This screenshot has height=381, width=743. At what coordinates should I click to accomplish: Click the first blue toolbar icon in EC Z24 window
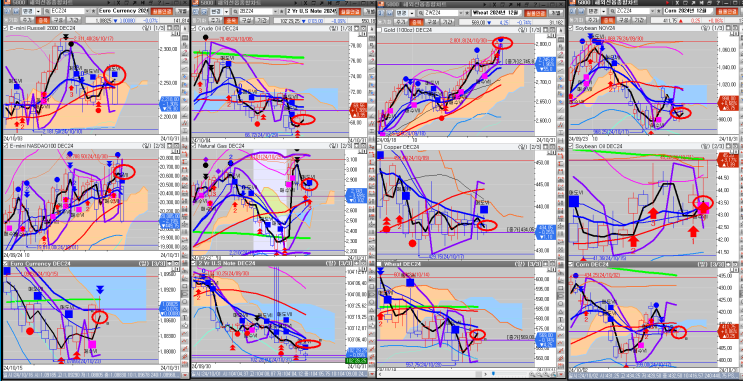pos(7,11)
